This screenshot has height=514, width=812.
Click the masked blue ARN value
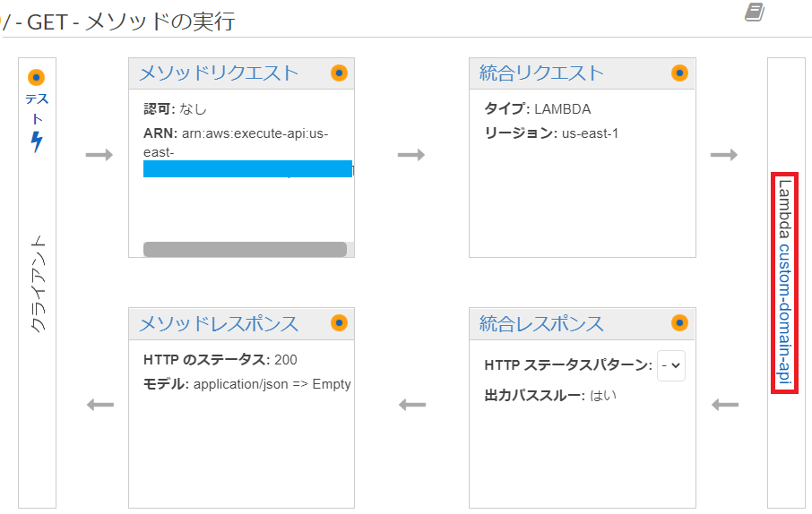point(247,168)
